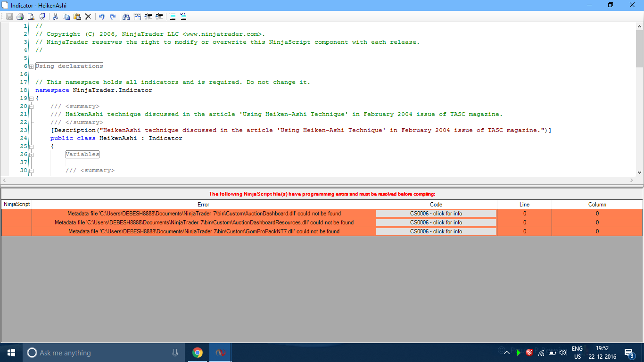
Task: Click the red circular tray icon
Action: click(529, 353)
